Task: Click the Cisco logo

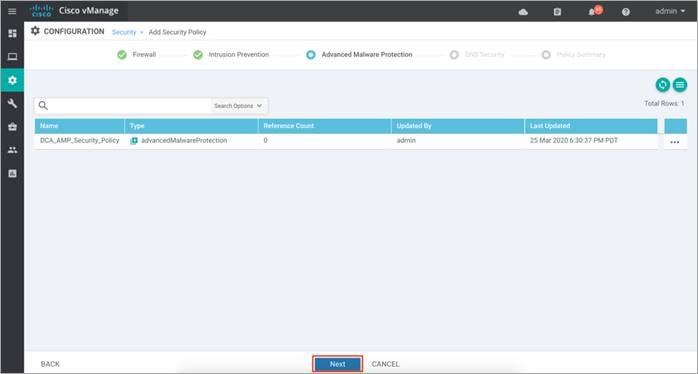Action: [41, 11]
